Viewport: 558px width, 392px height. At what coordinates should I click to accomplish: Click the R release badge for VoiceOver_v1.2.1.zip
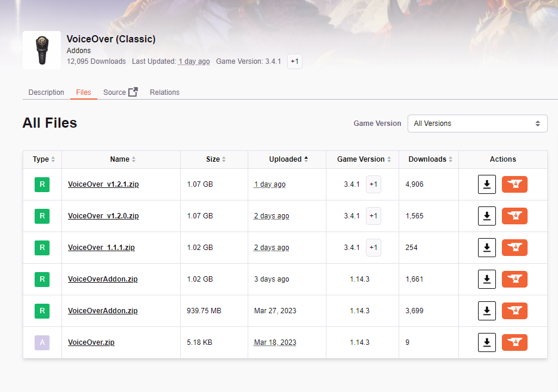click(x=42, y=184)
